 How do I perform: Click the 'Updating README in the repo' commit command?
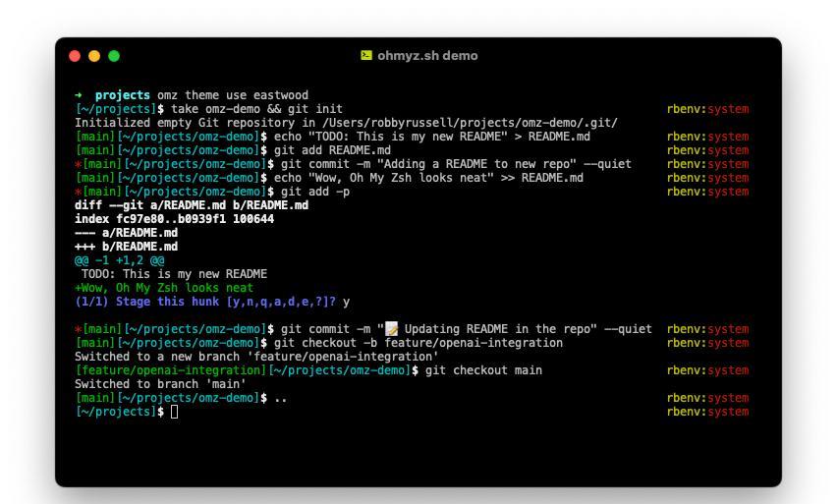467,329
